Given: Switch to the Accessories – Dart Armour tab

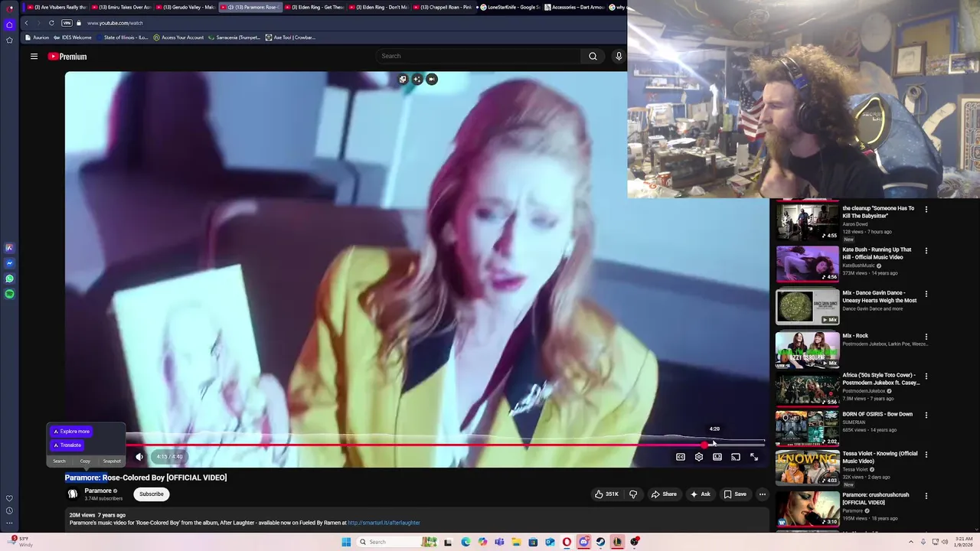Looking at the screenshot, I should pyautogui.click(x=573, y=7).
